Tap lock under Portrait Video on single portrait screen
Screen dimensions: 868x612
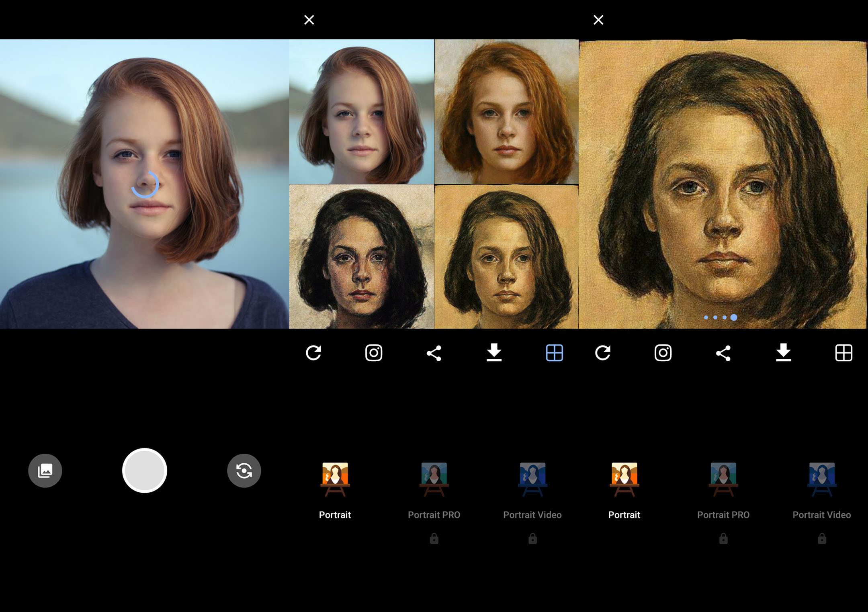(x=822, y=538)
